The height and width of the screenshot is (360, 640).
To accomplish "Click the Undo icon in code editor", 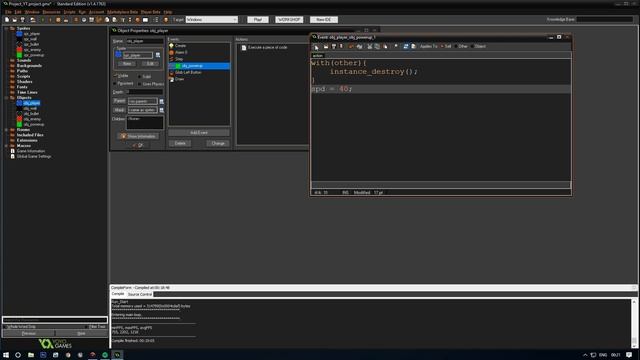I will pyautogui.click(x=351, y=47).
